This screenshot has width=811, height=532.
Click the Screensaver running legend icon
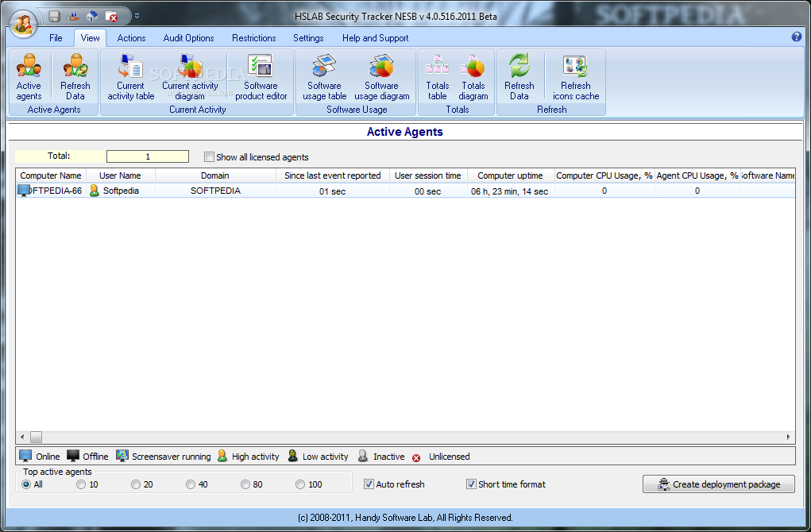(122, 456)
